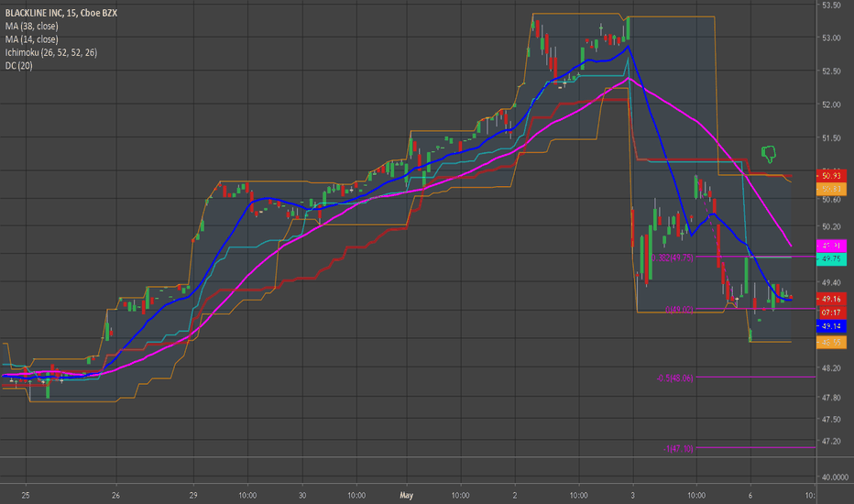Click the orange 50.83 price tag
The height and width of the screenshot is (504, 854).
coord(831,189)
